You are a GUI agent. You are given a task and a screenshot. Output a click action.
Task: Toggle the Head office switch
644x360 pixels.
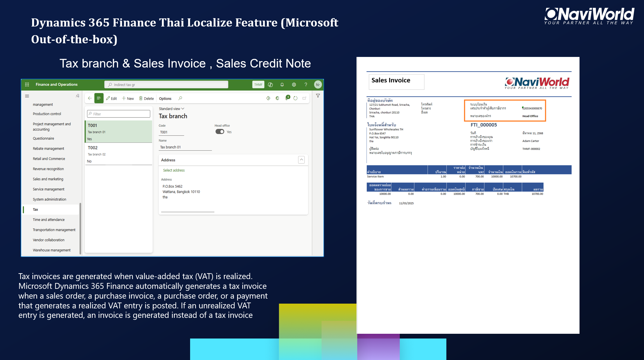tap(220, 132)
